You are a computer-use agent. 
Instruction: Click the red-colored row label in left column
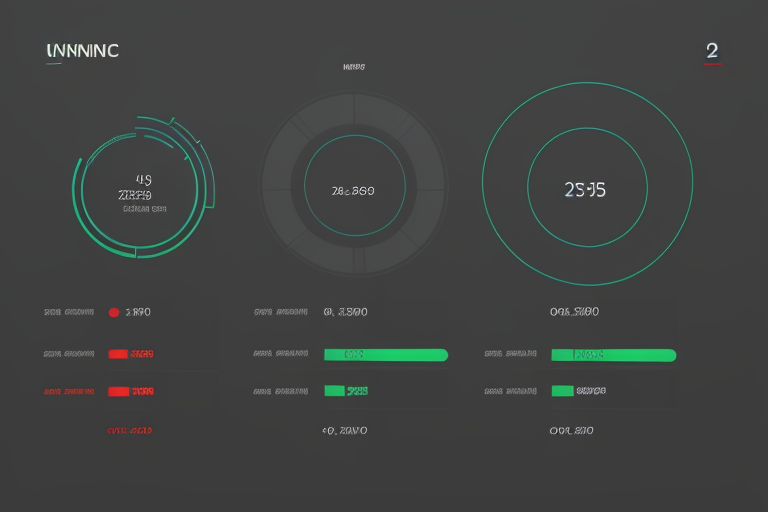click(x=68, y=391)
